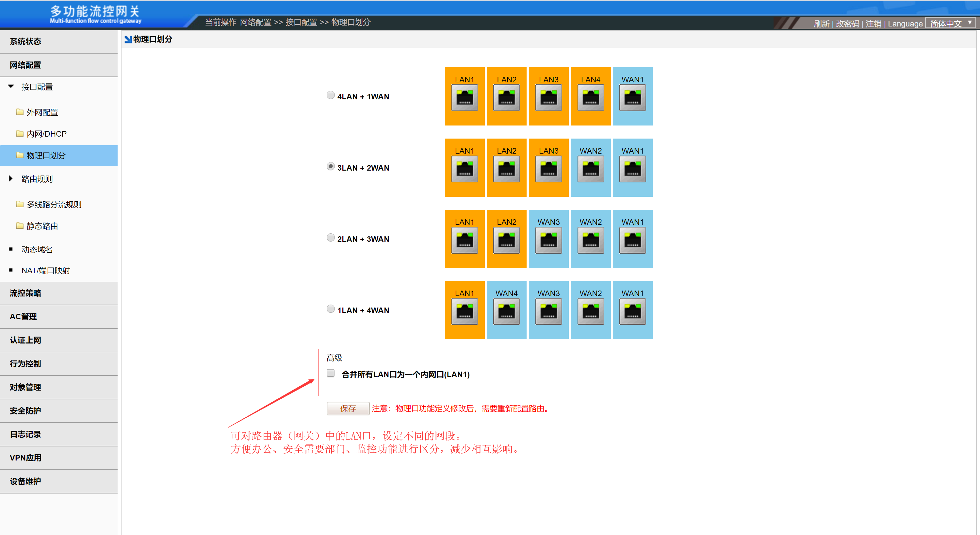The image size is (980, 535).
Task: Click WAN3 port icon in 2LAN+3WAN row
Action: click(x=548, y=240)
